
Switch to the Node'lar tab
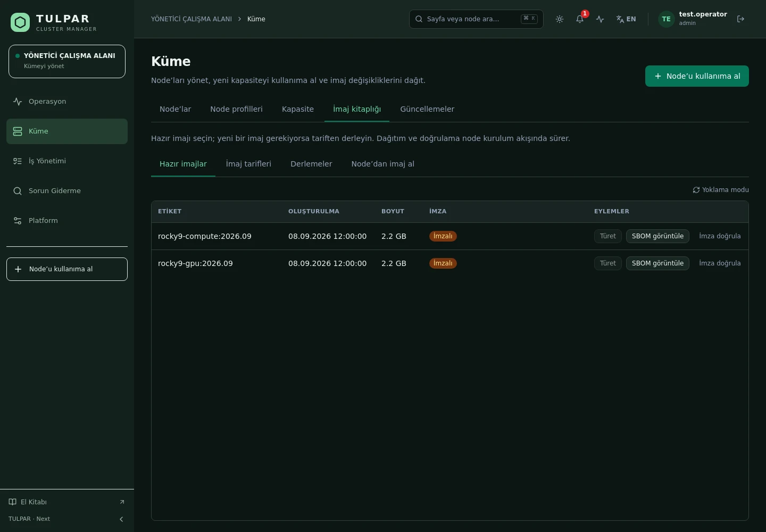tap(175, 109)
